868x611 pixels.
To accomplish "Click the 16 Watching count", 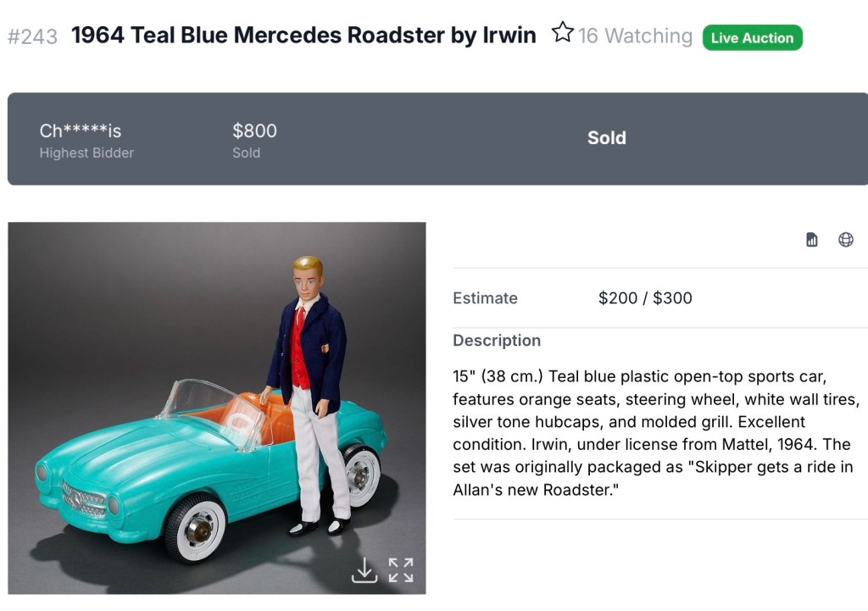I will 635,36.
